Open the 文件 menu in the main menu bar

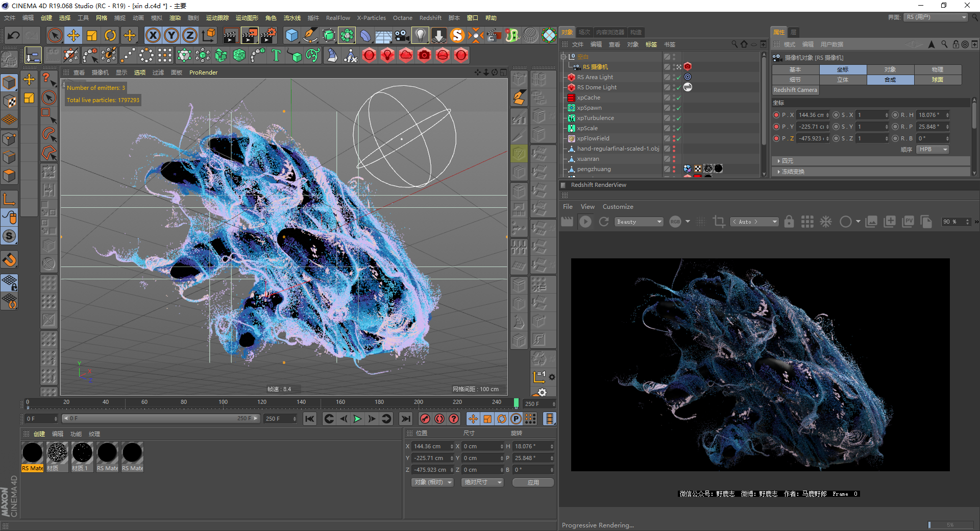[x=10, y=18]
